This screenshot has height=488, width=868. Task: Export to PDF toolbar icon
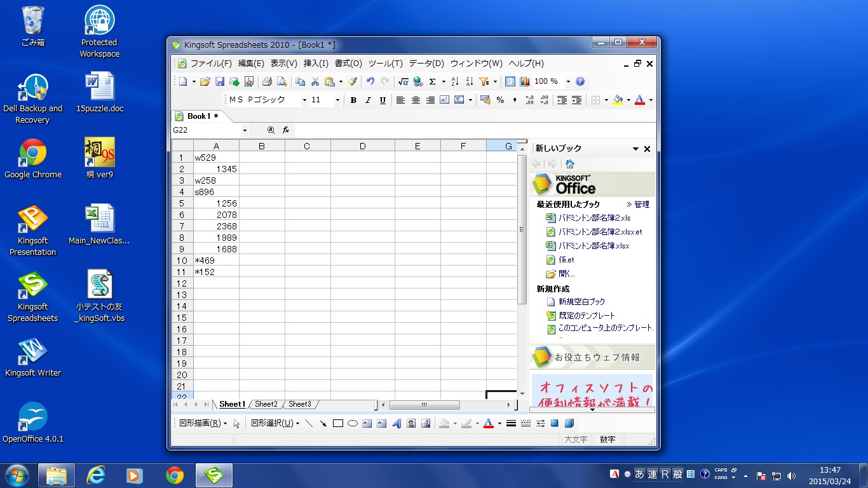pos(249,81)
